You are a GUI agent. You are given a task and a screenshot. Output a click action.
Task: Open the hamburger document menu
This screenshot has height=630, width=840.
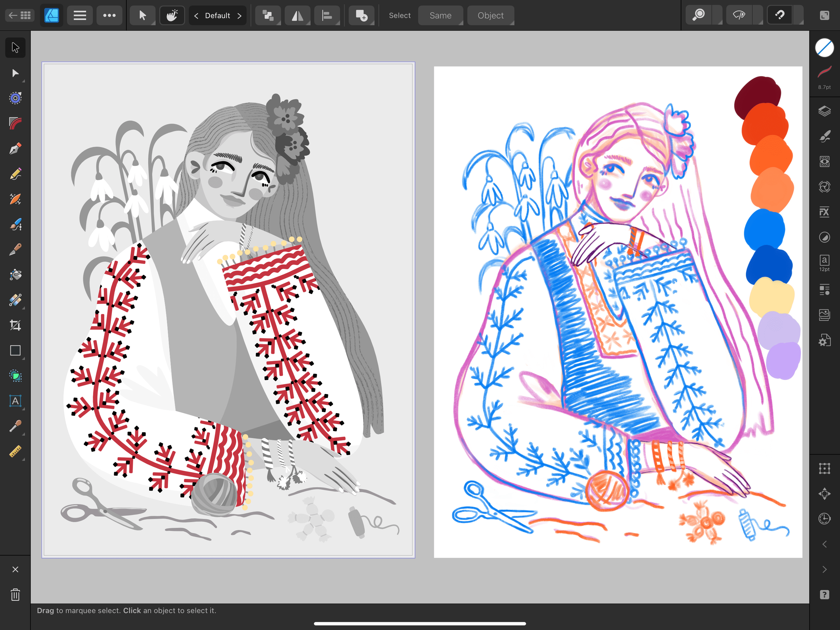pyautogui.click(x=80, y=15)
